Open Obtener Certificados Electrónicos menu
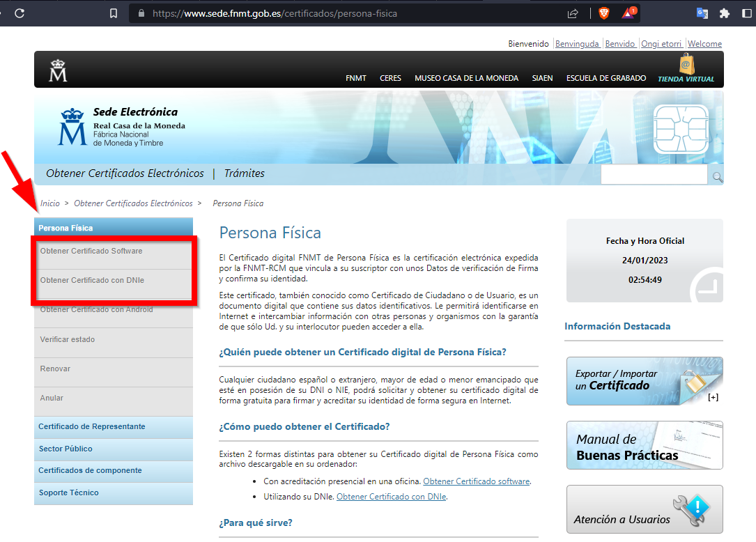Image resolution: width=756 pixels, height=542 pixels. click(125, 173)
